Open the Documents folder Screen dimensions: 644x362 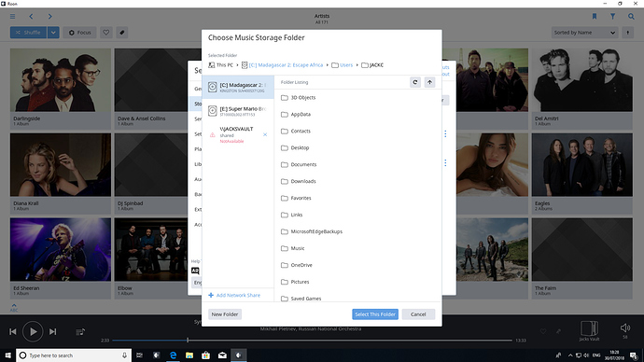[x=357, y=164]
